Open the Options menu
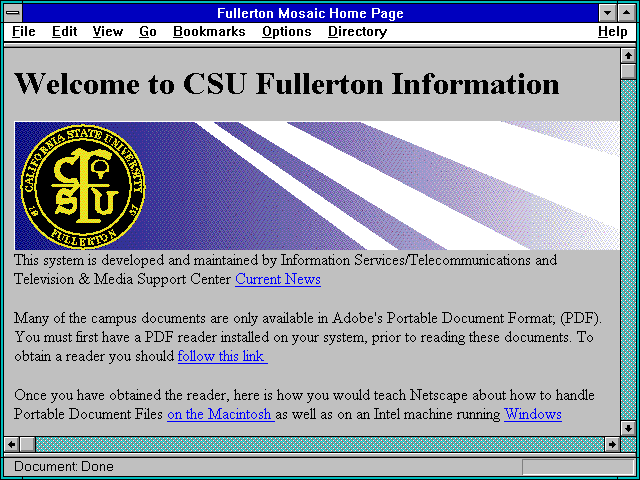Screen dimensions: 640x480 tap(287, 32)
